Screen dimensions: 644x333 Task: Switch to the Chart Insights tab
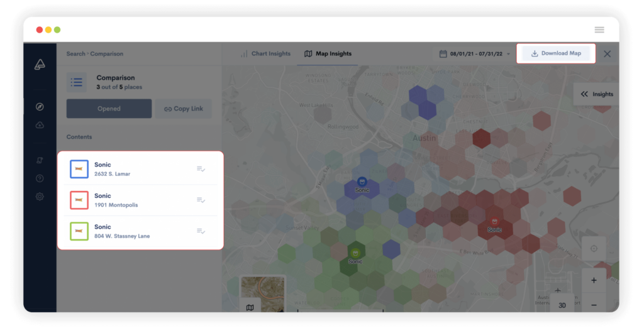266,54
